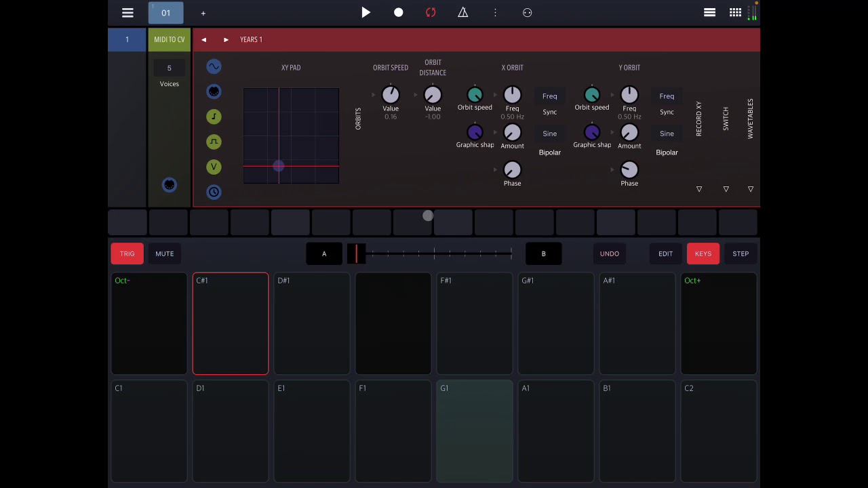Add a new pattern with plus icon
Viewport: 868px width, 488px height.
click(203, 13)
